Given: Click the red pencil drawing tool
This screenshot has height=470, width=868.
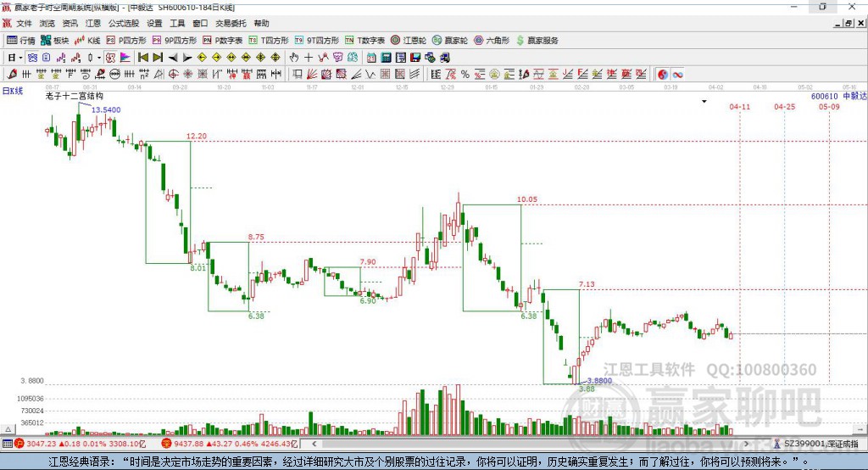Looking at the screenshot, I should coord(12,75).
